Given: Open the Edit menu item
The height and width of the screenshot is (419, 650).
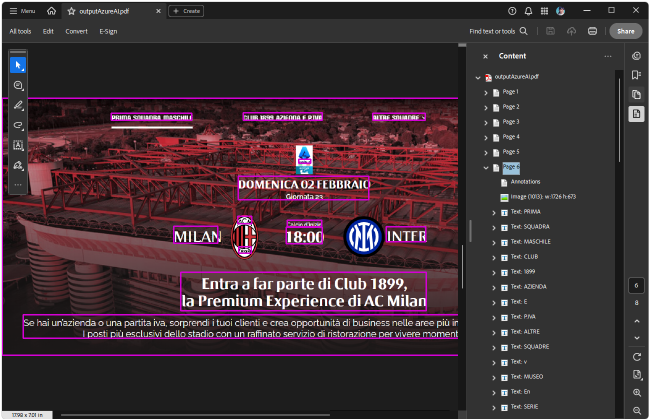Looking at the screenshot, I should [x=48, y=31].
